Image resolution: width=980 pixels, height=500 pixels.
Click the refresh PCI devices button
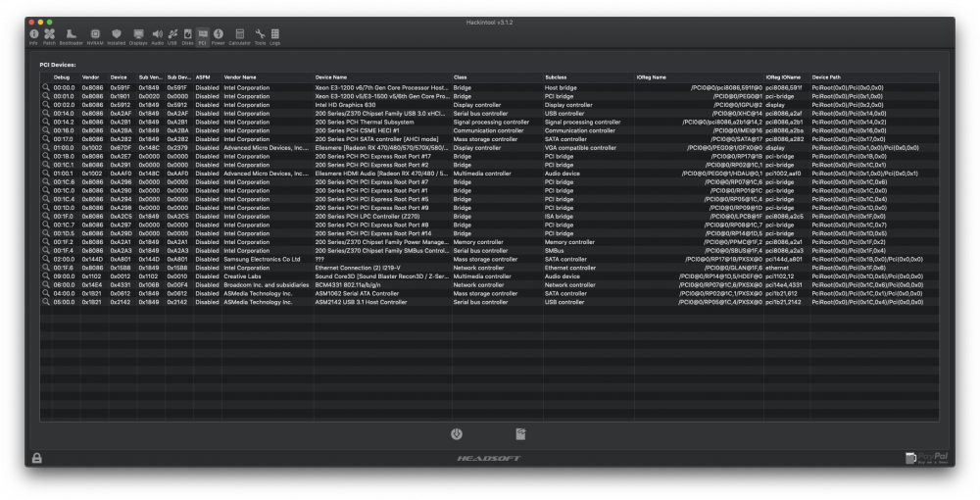pos(457,433)
